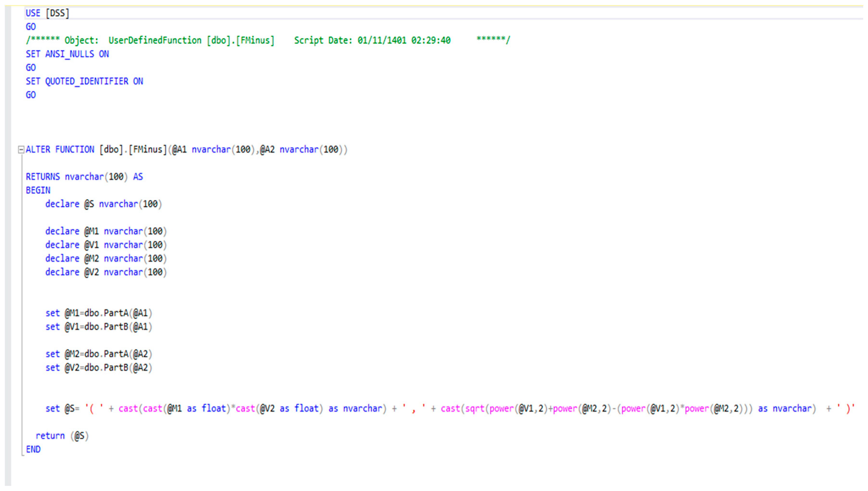This screenshot has width=868, height=491.
Task: Place cursor on SET QUOTED_IDENTIFIER ON
Action: [84, 81]
